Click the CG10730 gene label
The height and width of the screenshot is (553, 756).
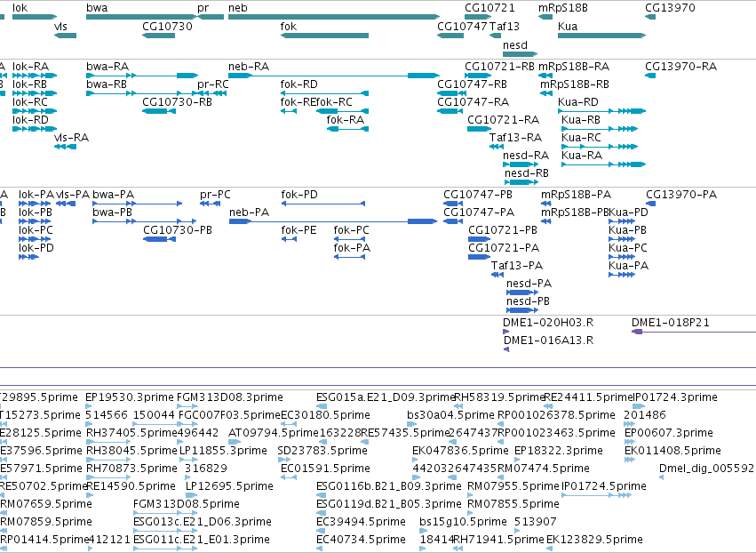pos(167,26)
